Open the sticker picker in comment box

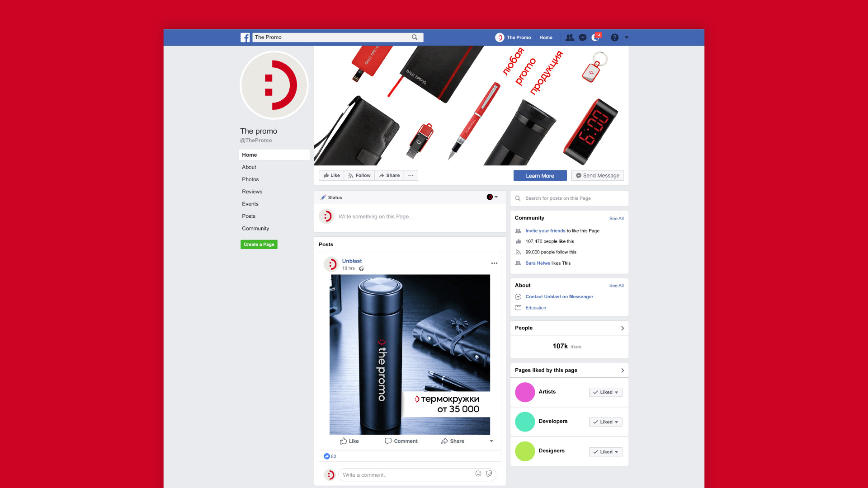(x=489, y=474)
